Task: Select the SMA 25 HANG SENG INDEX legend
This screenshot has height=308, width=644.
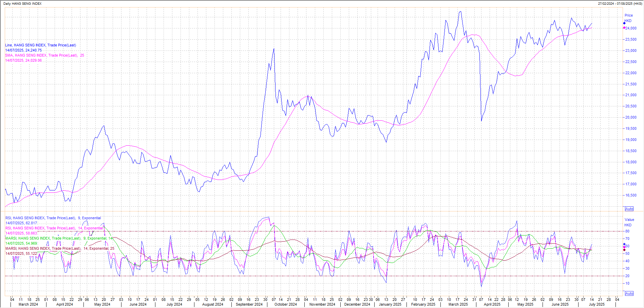Action: click(44, 55)
